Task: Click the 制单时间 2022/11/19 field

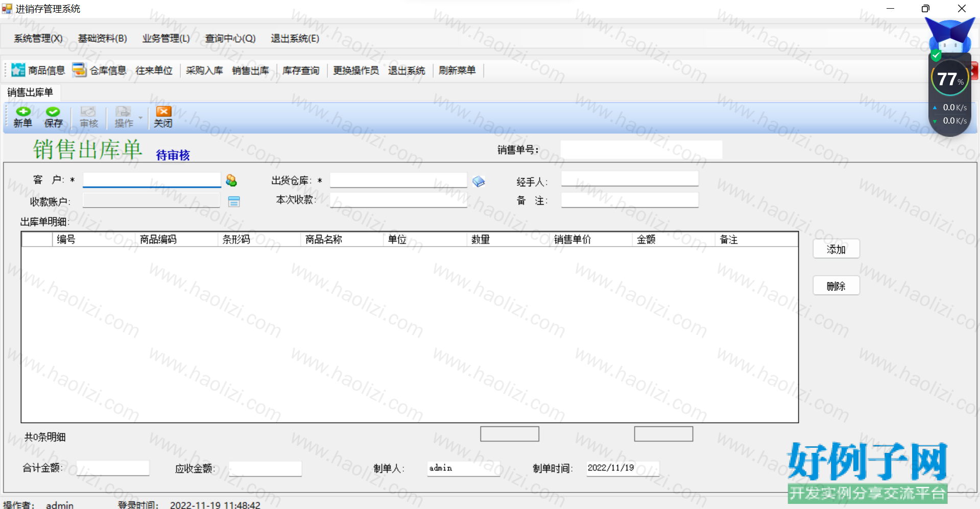Action: [623, 468]
